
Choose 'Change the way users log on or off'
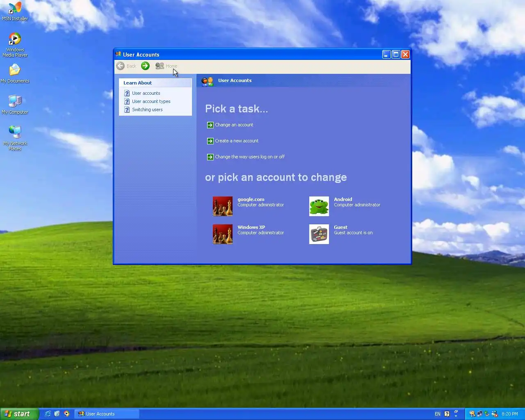tap(250, 157)
